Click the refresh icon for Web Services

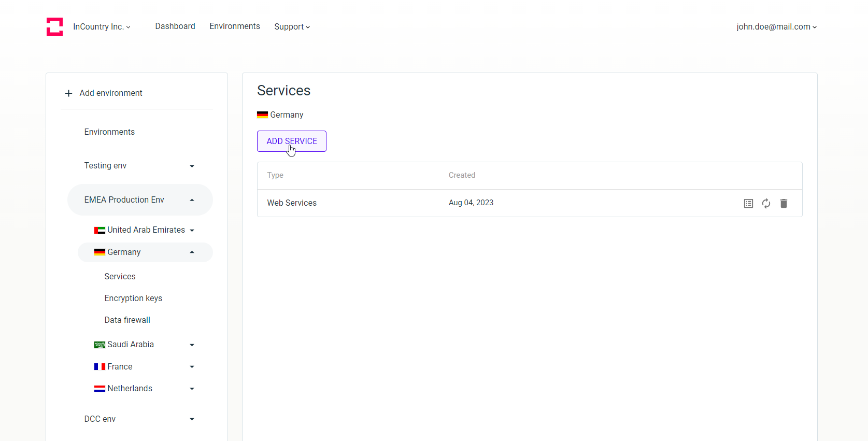[x=766, y=204]
